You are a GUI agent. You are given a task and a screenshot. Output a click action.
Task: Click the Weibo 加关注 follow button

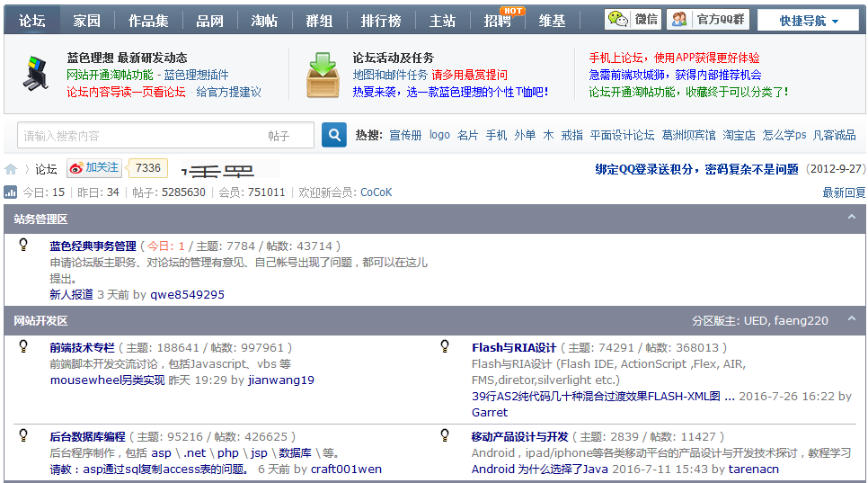coord(94,168)
